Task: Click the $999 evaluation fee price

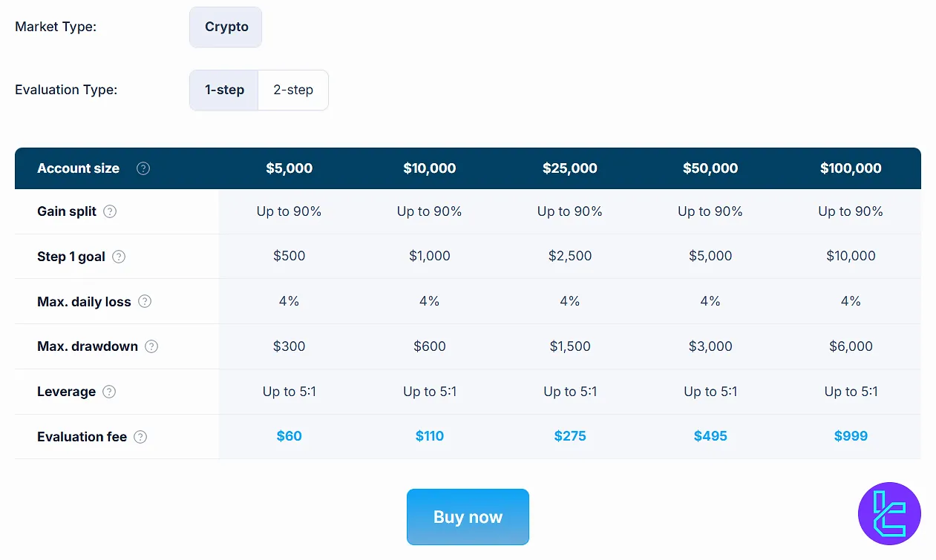Action: pos(851,436)
